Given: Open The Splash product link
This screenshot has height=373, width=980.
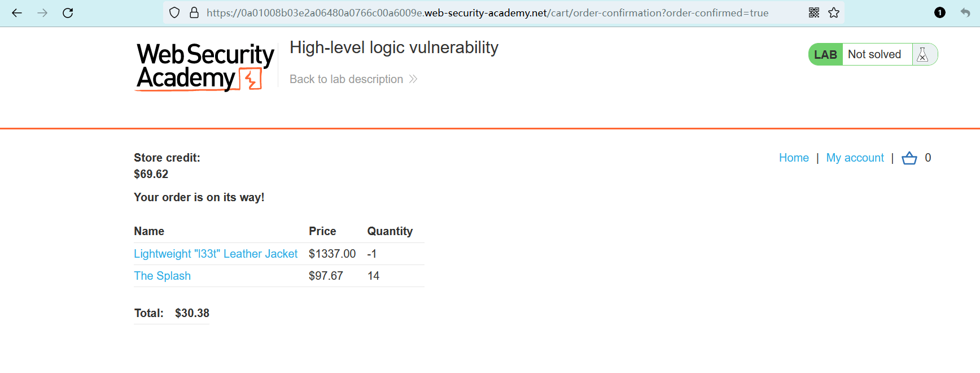Looking at the screenshot, I should tap(163, 276).
